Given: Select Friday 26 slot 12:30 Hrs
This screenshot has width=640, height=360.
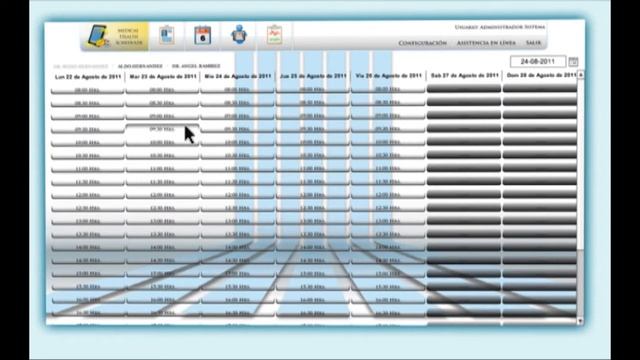Looking at the screenshot, I should [388, 208].
